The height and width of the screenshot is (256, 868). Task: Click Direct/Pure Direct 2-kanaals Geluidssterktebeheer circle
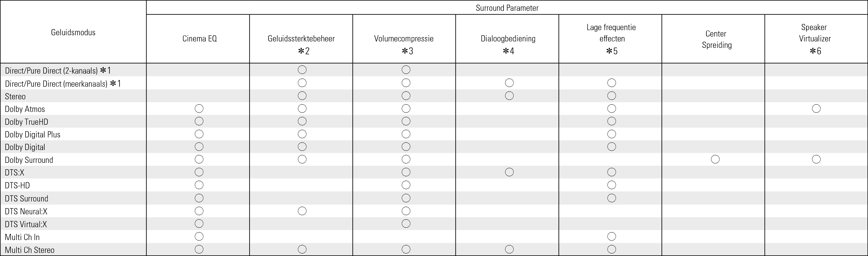click(302, 70)
